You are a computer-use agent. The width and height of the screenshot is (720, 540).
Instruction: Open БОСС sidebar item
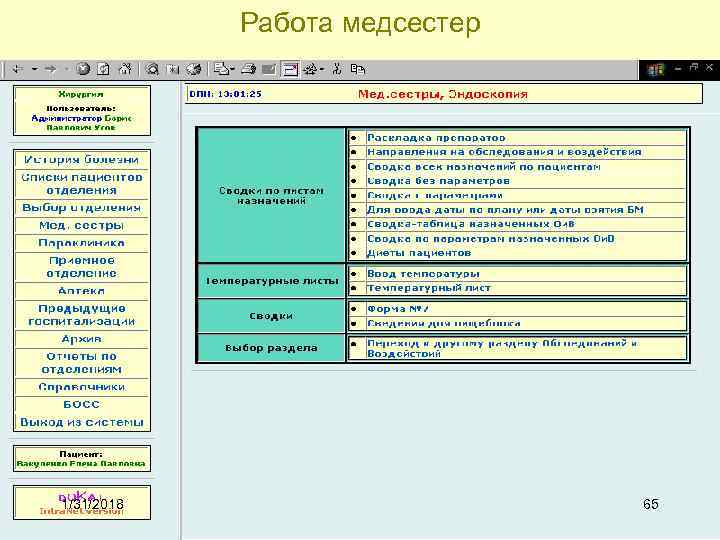82,405
